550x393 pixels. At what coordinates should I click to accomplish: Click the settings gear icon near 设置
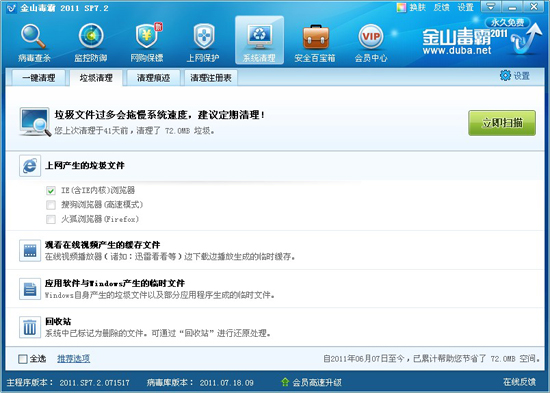tap(505, 75)
